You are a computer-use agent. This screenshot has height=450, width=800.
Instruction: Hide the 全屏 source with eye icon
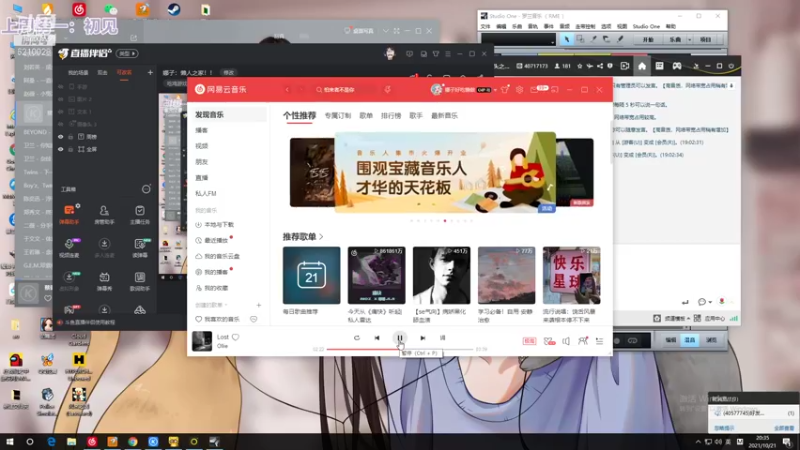(61, 149)
